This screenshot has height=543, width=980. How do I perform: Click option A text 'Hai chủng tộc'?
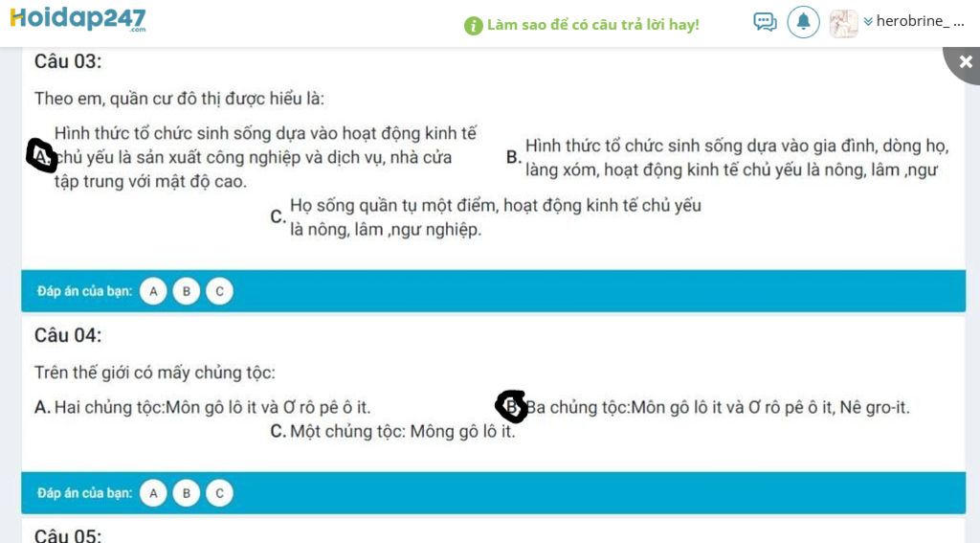coord(109,407)
